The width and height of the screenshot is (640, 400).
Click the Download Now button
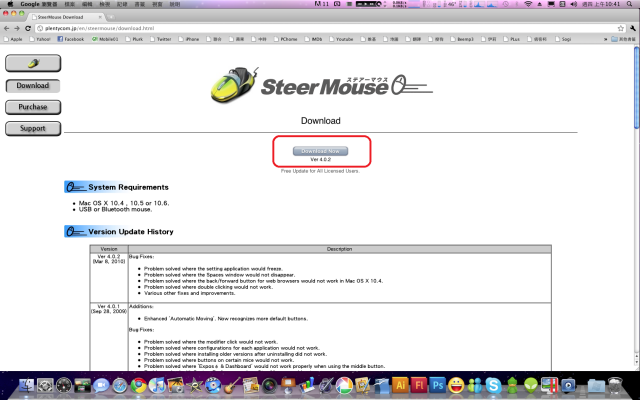click(320, 151)
